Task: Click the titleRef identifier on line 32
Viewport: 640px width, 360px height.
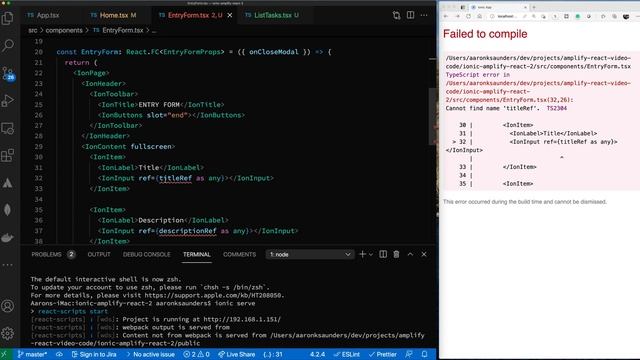Action: tap(175, 178)
